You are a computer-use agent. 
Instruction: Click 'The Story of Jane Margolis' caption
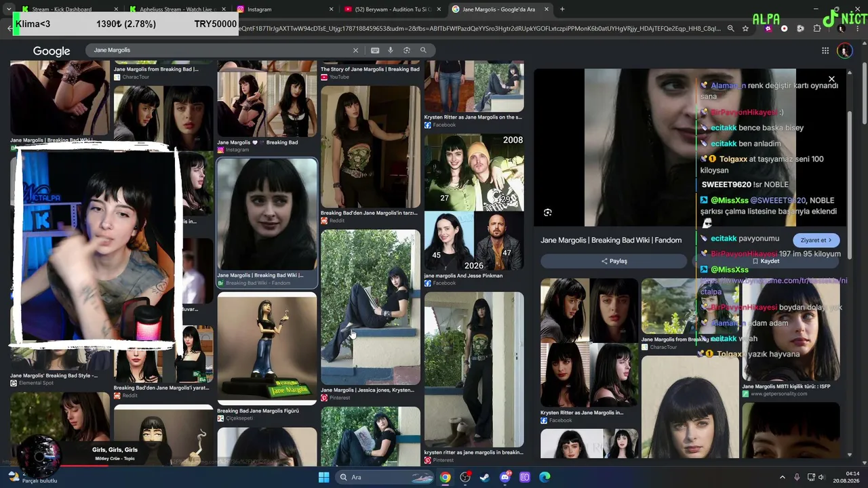[370, 69]
